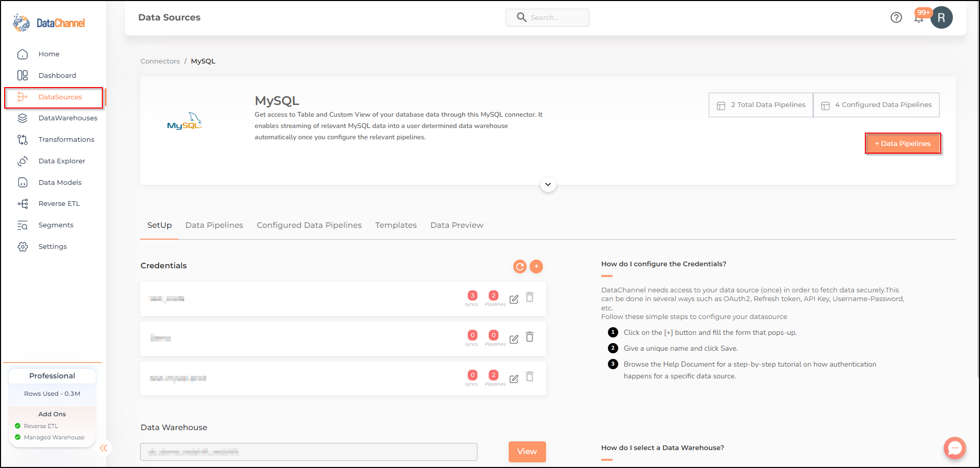Click the MySQL connector logo
Viewport: 980px width, 468px height.
point(185,121)
